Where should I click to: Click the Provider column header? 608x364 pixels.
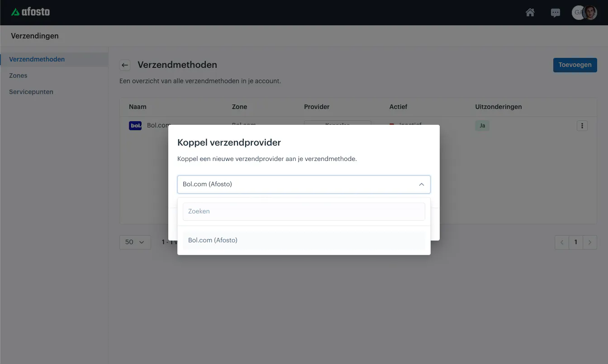(x=317, y=107)
